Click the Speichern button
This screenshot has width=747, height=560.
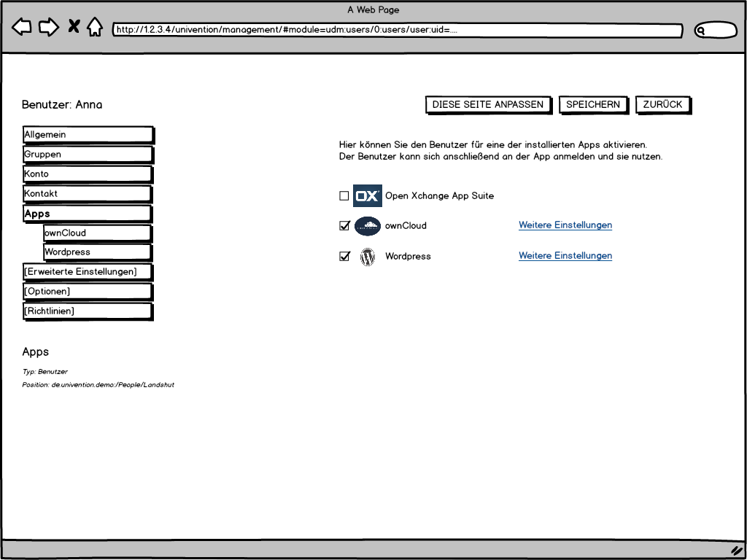tap(593, 105)
